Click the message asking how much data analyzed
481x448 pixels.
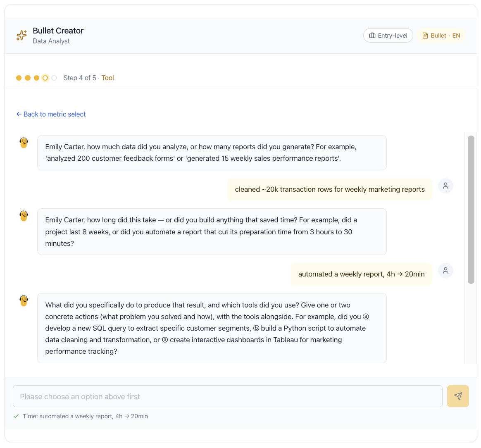click(x=212, y=153)
